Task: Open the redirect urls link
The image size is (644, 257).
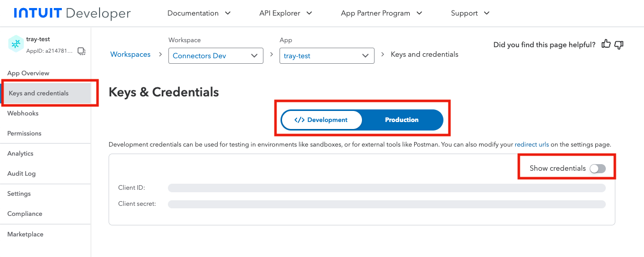Action: click(x=532, y=145)
